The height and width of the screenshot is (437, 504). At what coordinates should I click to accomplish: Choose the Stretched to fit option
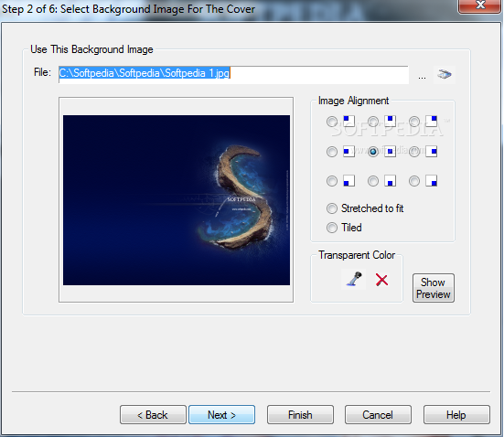coord(365,208)
